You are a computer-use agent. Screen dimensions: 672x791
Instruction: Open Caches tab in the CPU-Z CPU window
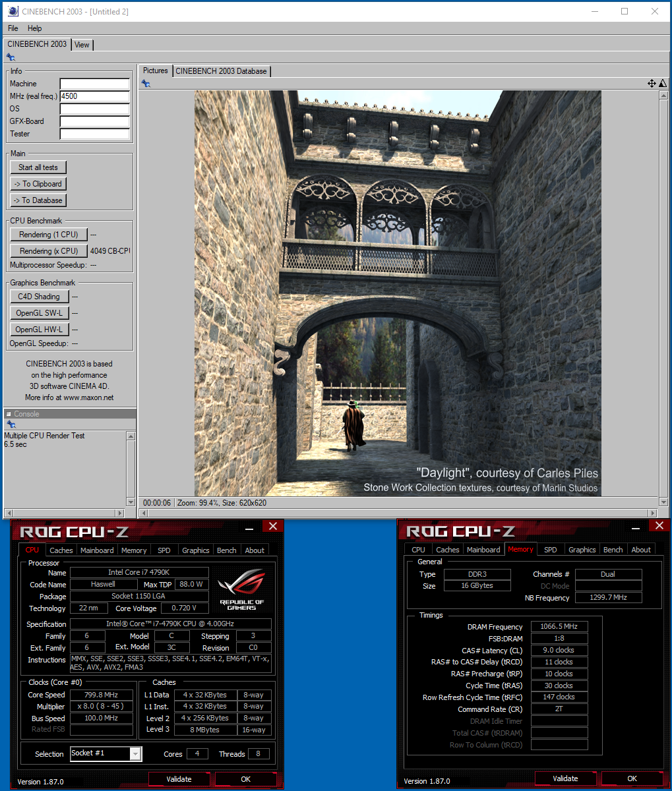tap(61, 550)
